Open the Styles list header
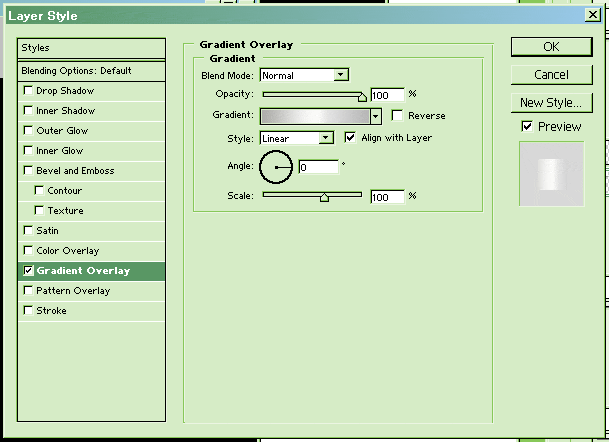Image resolution: width=609 pixels, height=442 pixels. [92, 48]
